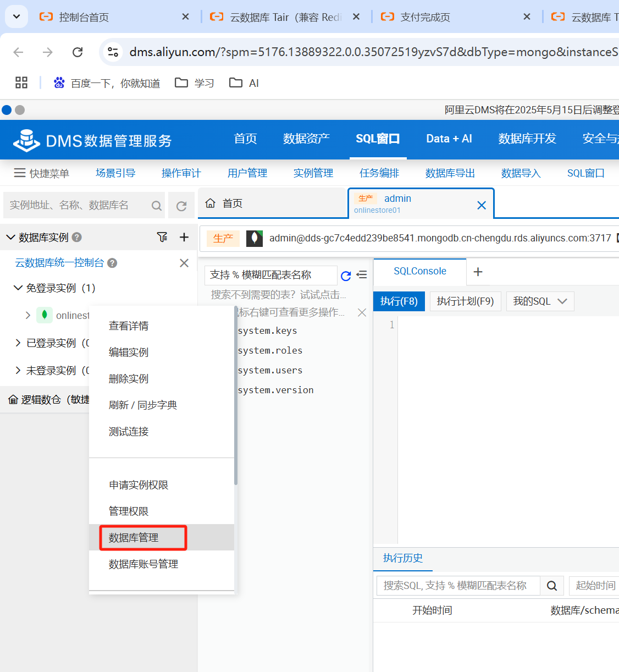Click the 数据导入 shortcut link
Image resolution: width=619 pixels, height=672 pixels.
coord(521,173)
